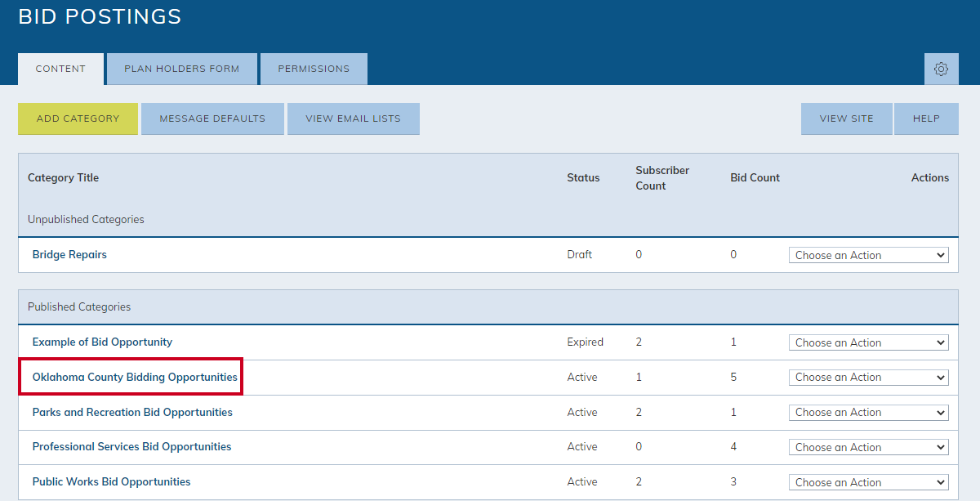980x501 pixels.
Task: Click subscriber count 2 for Parks and Recreation
Action: click(639, 413)
